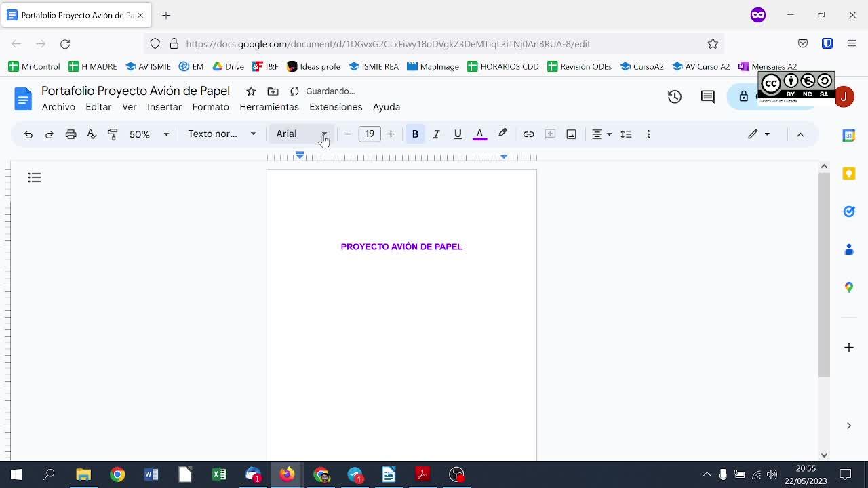Viewport: 868px width, 488px height.
Task: Open the 50% zoom dropdown
Action: pyautogui.click(x=149, y=134)
